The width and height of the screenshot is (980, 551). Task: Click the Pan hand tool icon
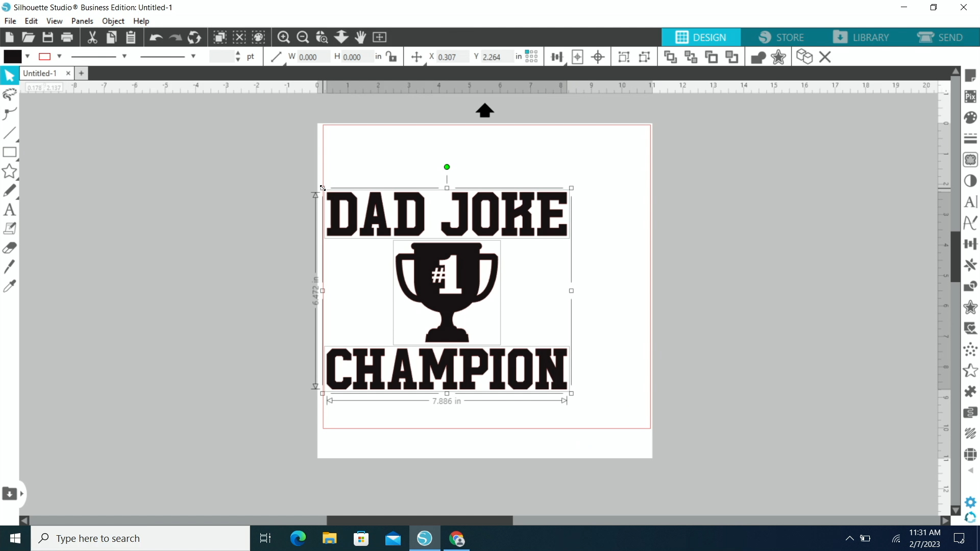(360, 37)
